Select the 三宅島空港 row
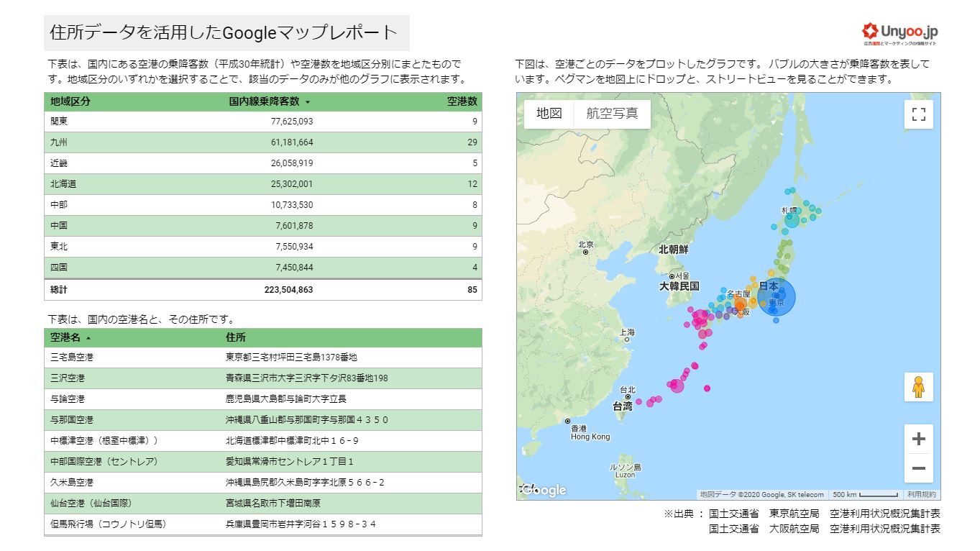Image resolution: width=980 pixels, height=551 pixels. tap(263, 358)
